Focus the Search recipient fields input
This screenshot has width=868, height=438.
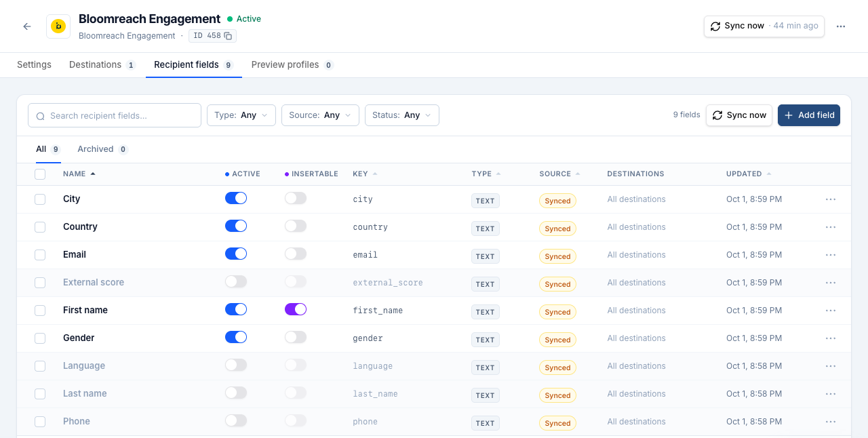tap(115, 115)
